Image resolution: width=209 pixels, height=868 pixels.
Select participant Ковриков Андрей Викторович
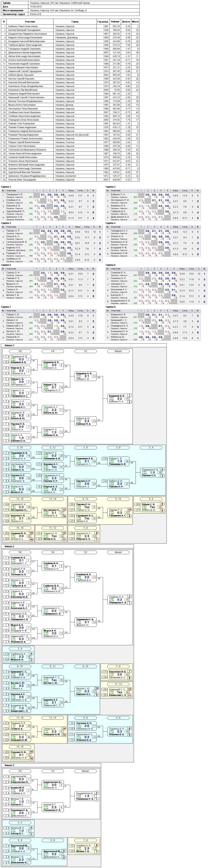click(x=24, y=94)
